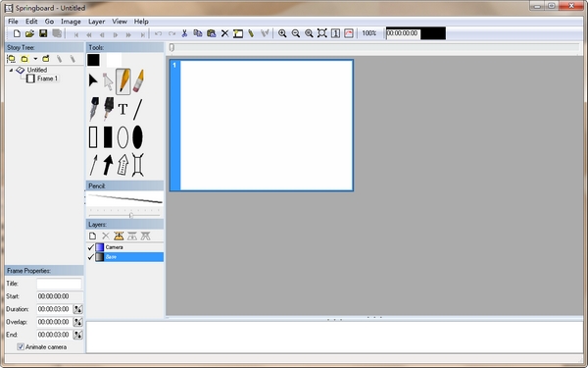Click the Zoom In magnifier icon

[x=282, y=33]
